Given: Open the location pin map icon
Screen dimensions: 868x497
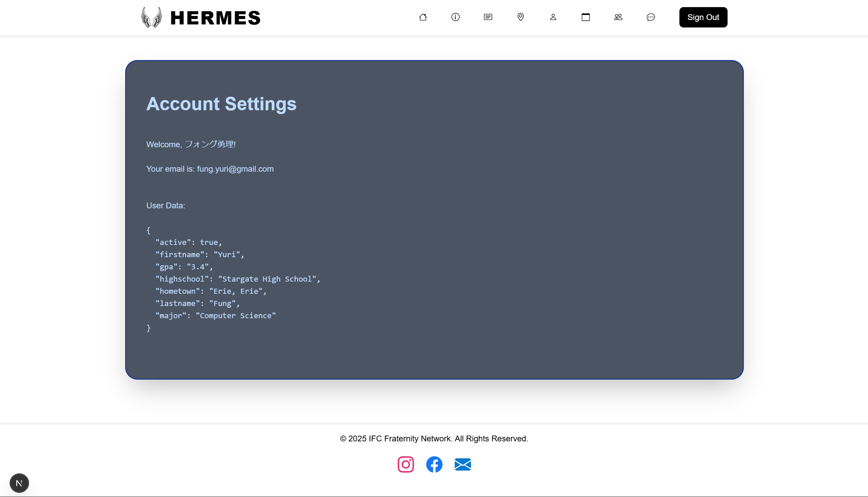Looking at the screenshot, I should tap(520, 17).
